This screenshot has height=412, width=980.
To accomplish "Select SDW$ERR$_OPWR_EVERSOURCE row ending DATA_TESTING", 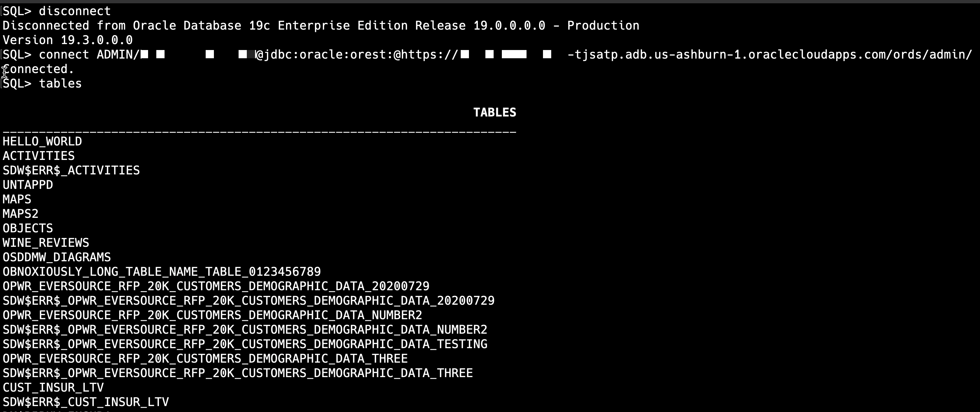I will click(245, 344).
